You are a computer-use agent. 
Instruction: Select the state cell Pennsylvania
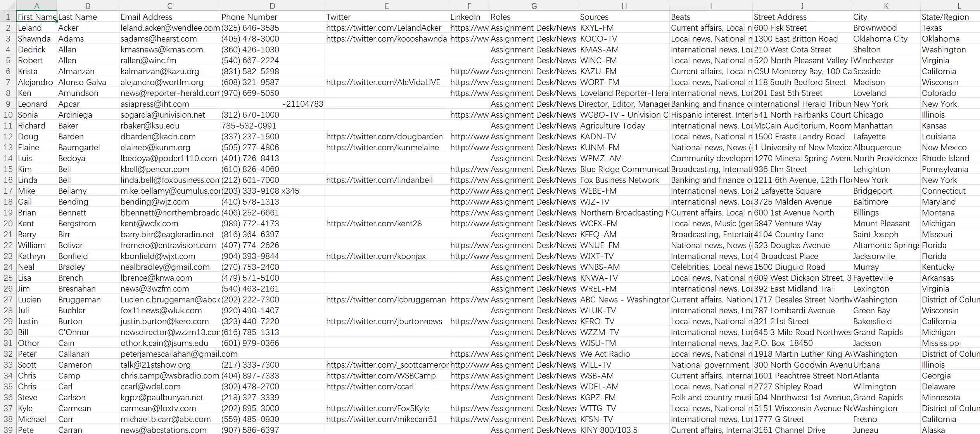[950, 169]
